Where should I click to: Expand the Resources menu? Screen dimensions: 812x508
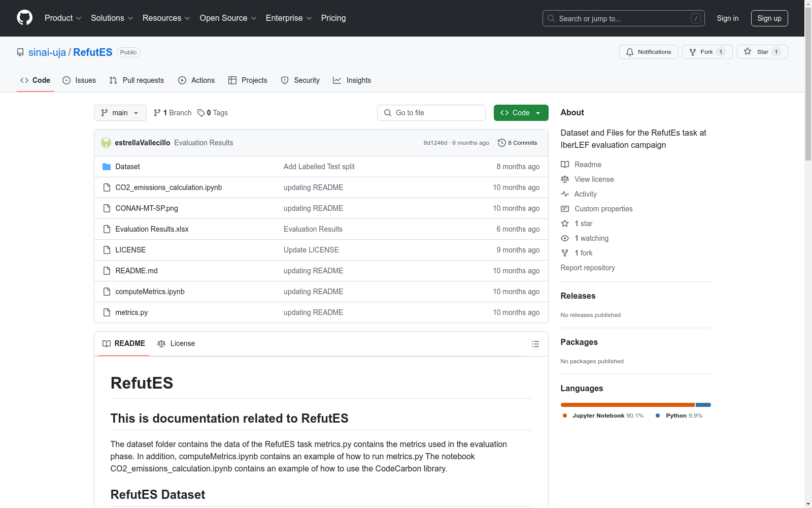tap(166, 18)
